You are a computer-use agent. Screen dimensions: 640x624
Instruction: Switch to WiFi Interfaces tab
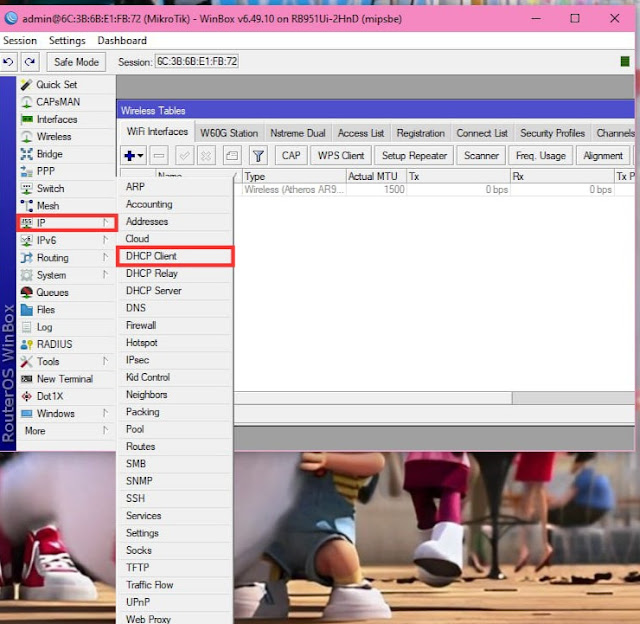(158, 132)
